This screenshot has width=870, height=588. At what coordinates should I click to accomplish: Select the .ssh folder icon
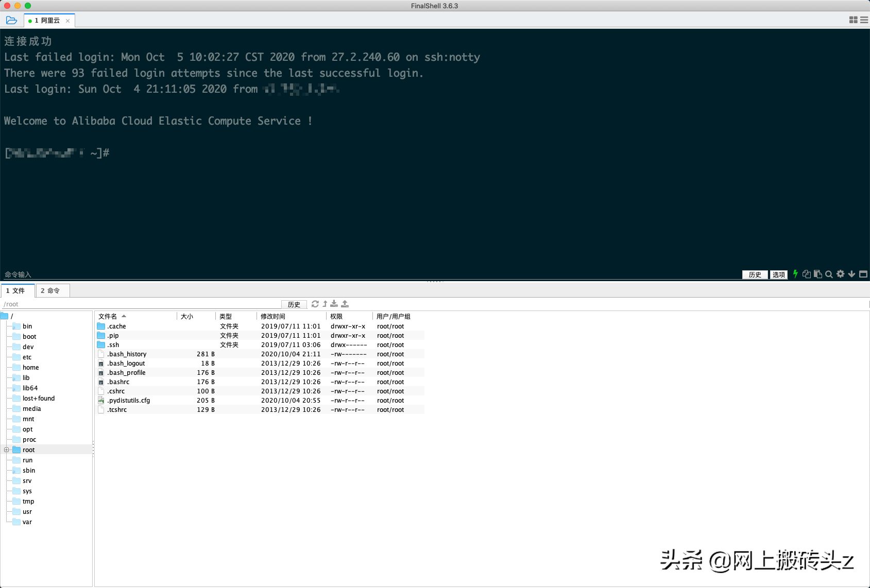pos(101,344)
